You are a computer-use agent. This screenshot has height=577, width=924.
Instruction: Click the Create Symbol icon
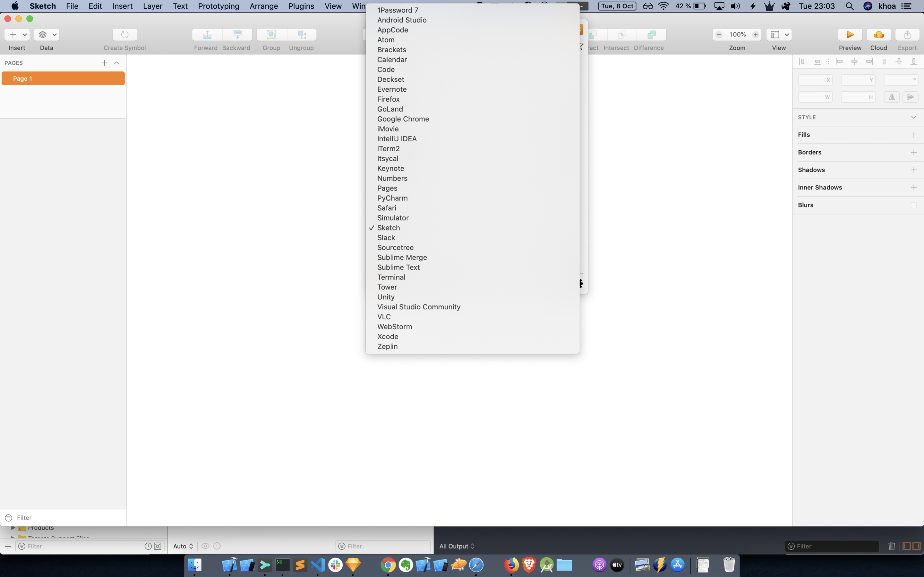pos(124,35)
